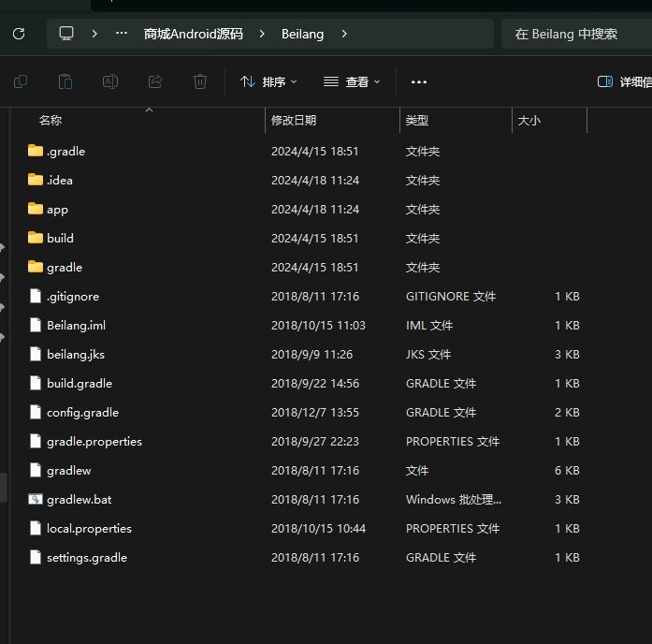This screenshot has width=652, height=644.
Task: Click the beilang.jks file name
Action: pos(76,355)
